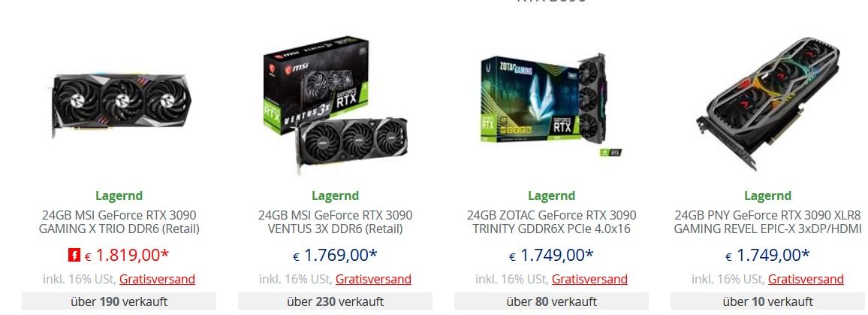Open MSI Gaming X Trio card image
The width and height of the screenshot is (868, 315).
pyautogui.click(x=121, y=105)
